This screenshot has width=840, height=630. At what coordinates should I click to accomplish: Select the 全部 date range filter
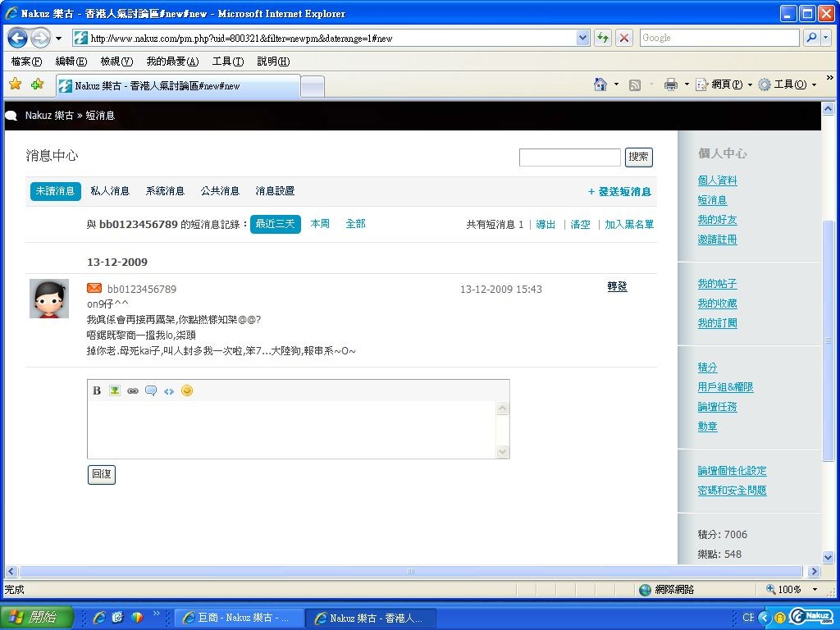(355, 224)
